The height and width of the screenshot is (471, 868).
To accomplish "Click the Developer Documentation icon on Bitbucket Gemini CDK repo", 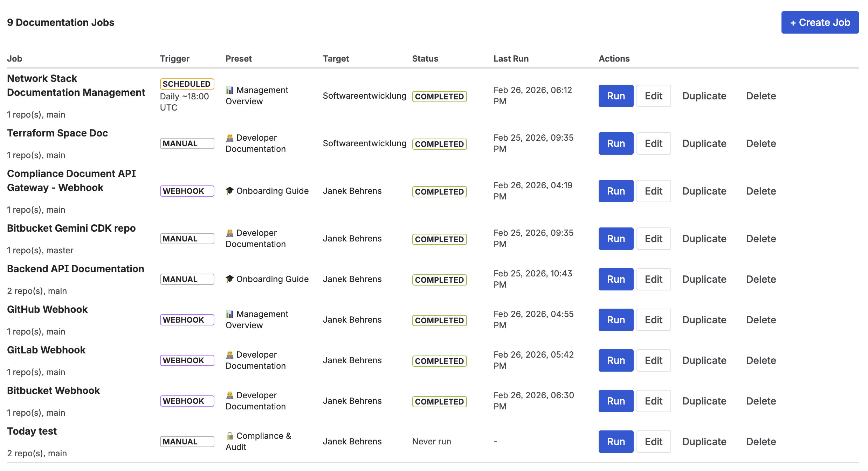I will pyautogui.click(x=229, y=233).
